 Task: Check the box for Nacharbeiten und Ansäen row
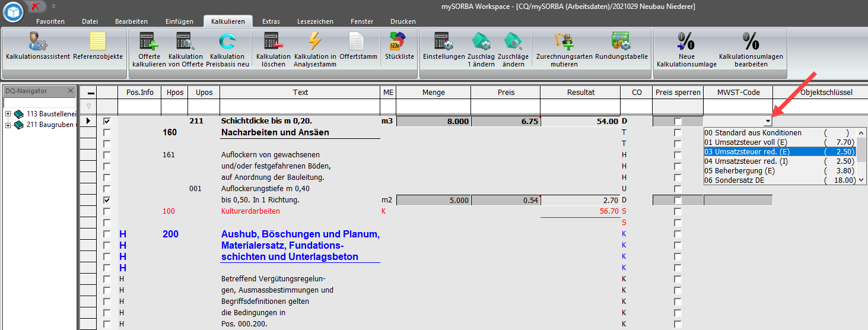click(x=107, y=132)
